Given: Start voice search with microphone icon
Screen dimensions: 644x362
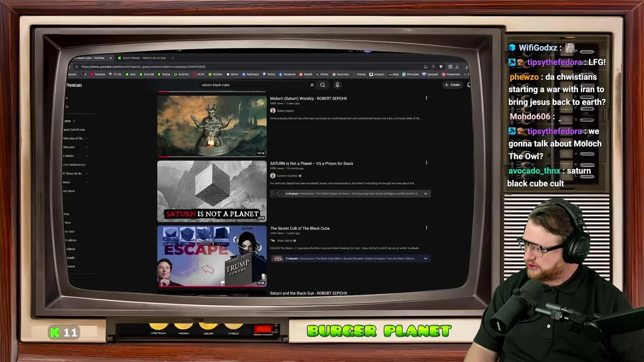Looking at the screenshot, I should [x=337, y=85].
